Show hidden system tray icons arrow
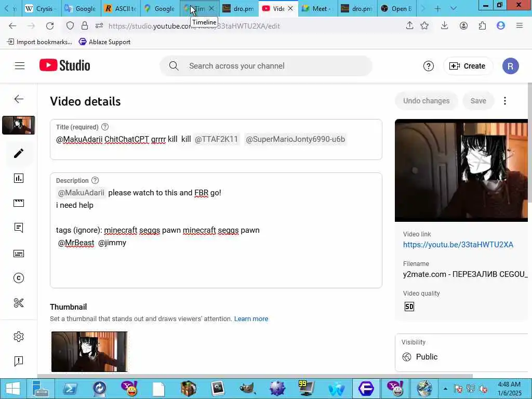This screenshot has width=532, height=399. click(x=445, y=389)
